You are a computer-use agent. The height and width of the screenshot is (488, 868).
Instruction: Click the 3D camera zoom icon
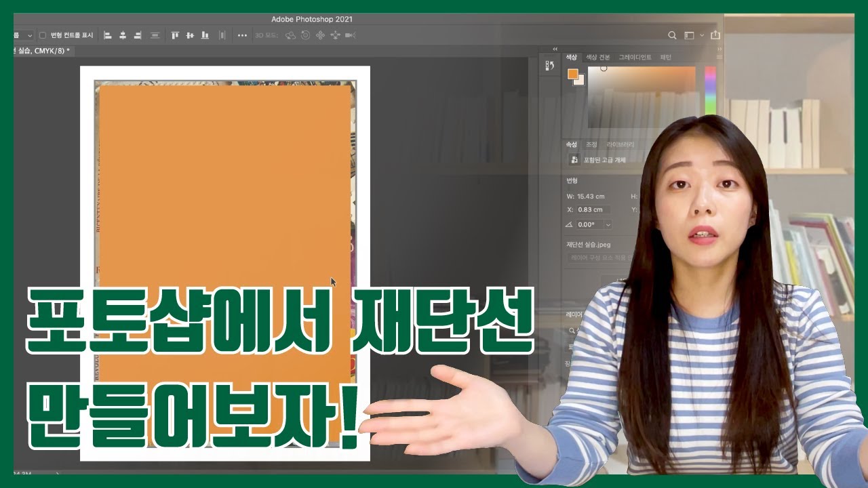click(350, 35)
